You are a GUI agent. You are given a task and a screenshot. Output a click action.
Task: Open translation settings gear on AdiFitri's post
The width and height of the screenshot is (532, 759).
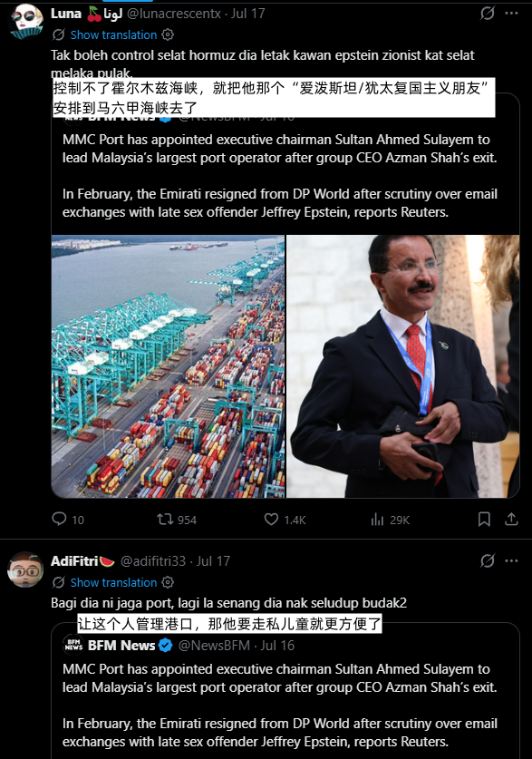[168, 582]
